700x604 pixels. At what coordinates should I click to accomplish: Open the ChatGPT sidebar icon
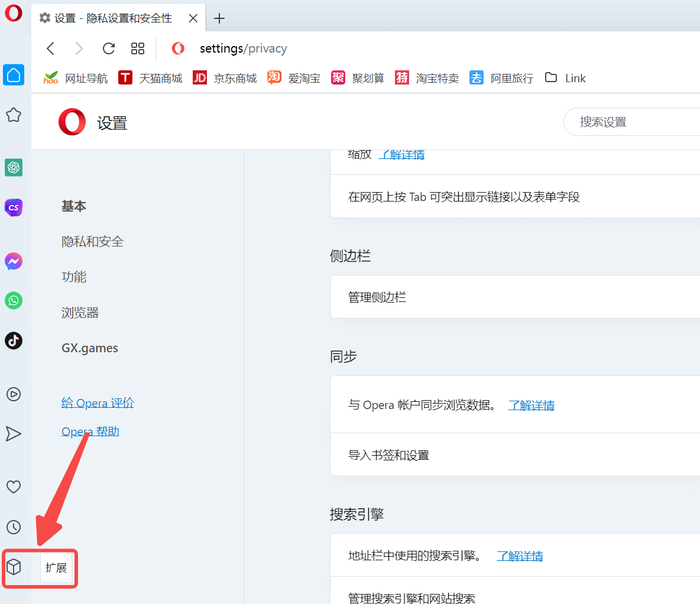14,167
